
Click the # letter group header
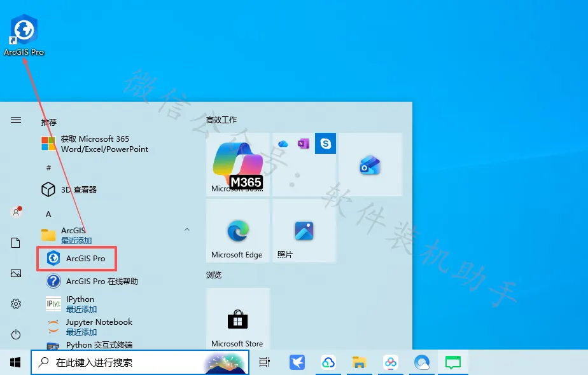(48, 168)
